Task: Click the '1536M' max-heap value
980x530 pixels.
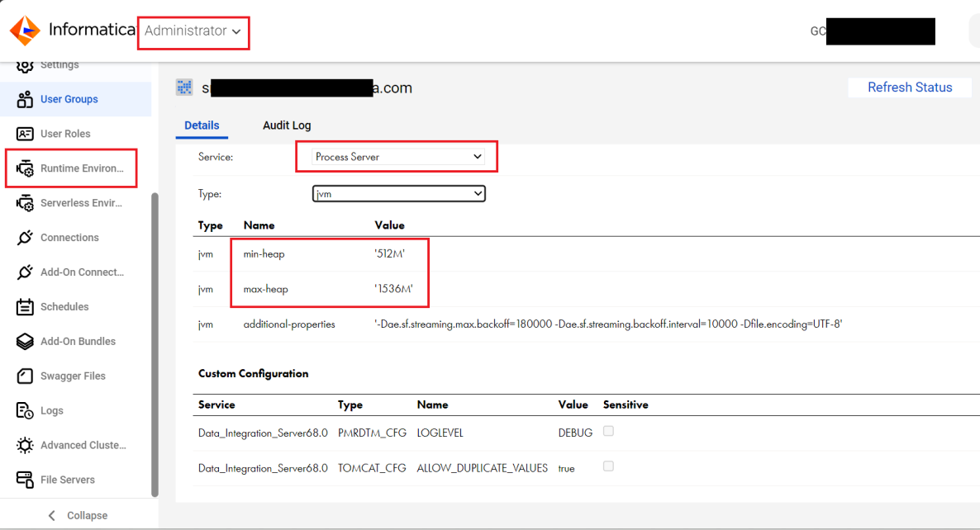Action: pos(393,289)
